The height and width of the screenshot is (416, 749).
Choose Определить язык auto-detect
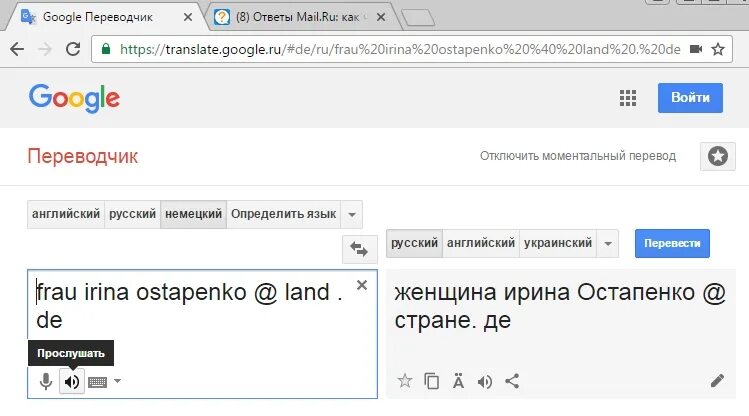[284, 214]
